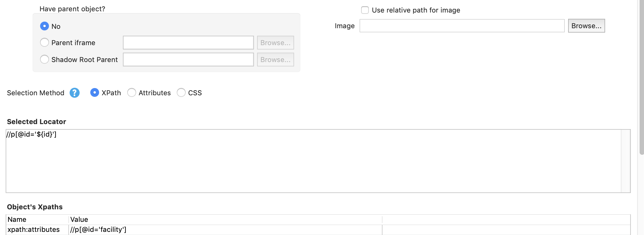Image resolution: width=644 pixels, height=235 pixels.
Task: Click inside the Selected Locator text area
Action: [x=314, y=161]
